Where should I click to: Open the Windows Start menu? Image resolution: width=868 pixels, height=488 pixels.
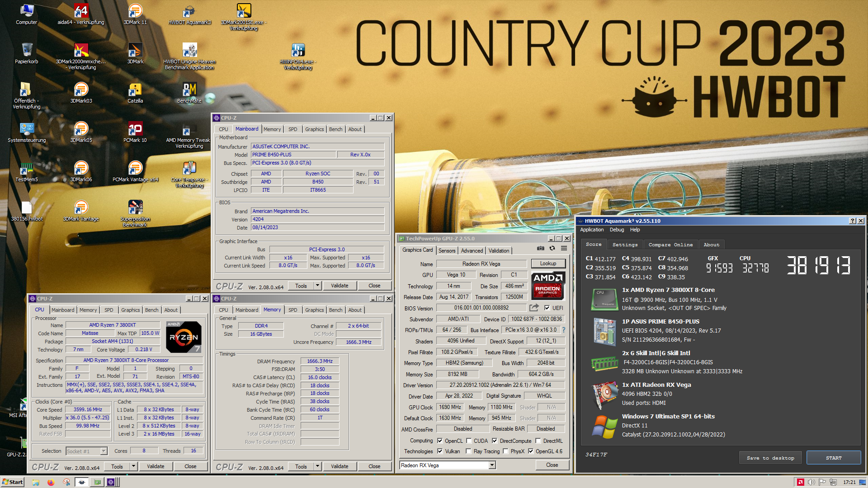tap(13, 482)
